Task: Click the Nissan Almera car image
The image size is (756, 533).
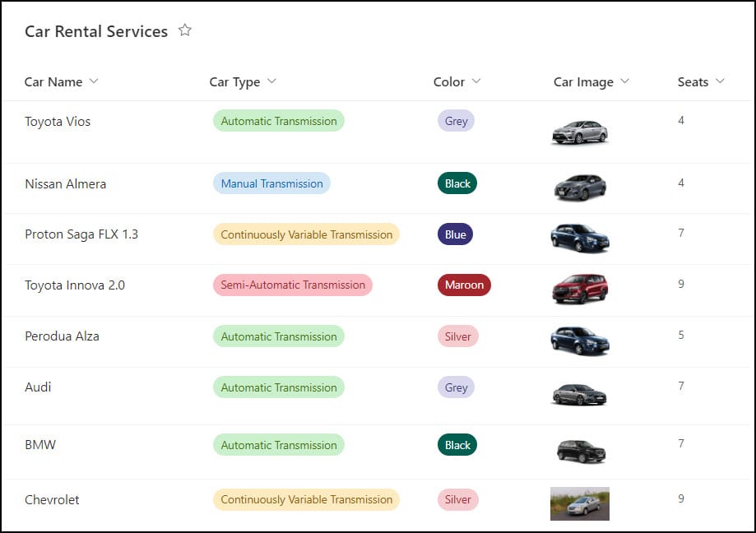Action: coord(579,187)
